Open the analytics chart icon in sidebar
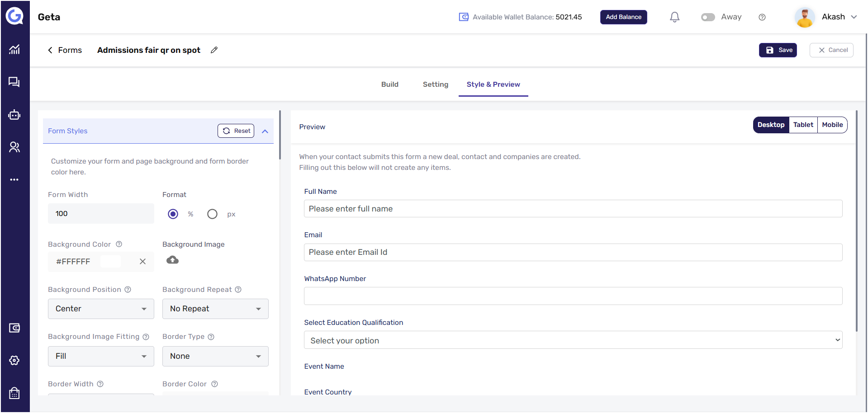This screenshot has height=413, width=868. [x=14, y=49]
